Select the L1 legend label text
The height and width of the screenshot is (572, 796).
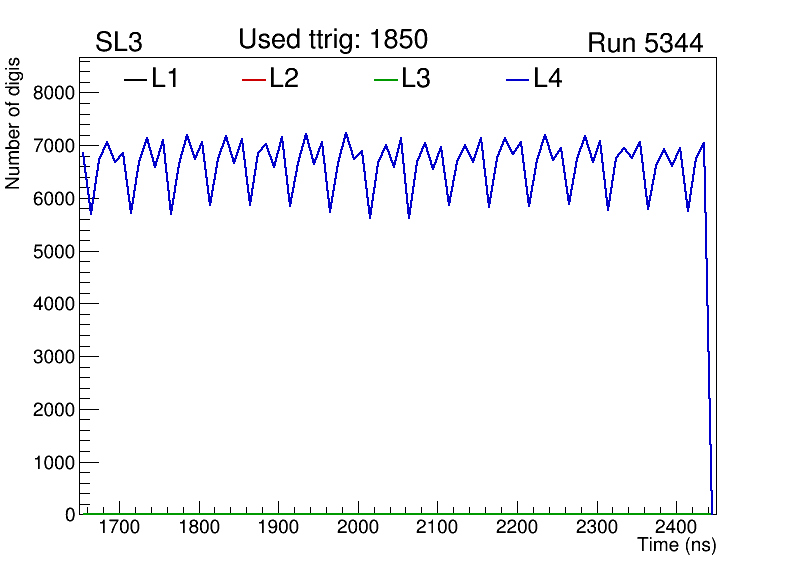click(x=165, y=79)
